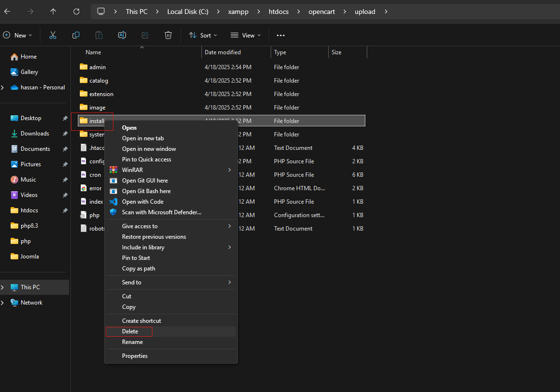Click the See more ellipsis toolbar icon
Image resolution: width=560 pixels, height=392 pixels.
point(281,35)
